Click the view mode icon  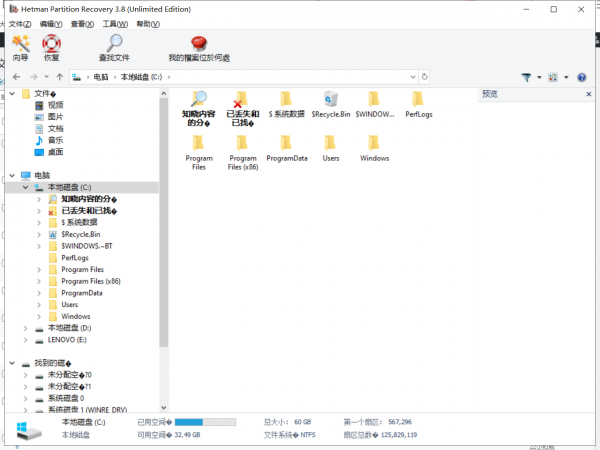tap(553, 77)
